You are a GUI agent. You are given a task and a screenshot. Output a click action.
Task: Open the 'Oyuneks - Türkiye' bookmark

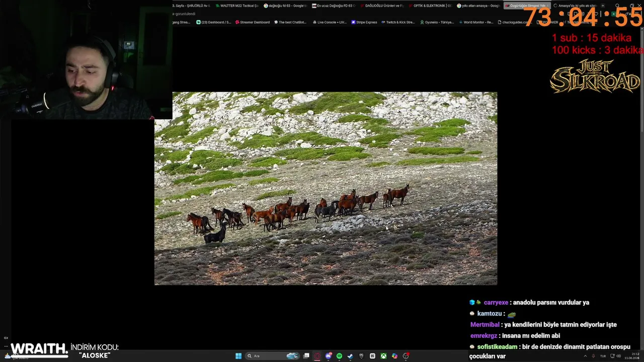click(x=437, y=22)
